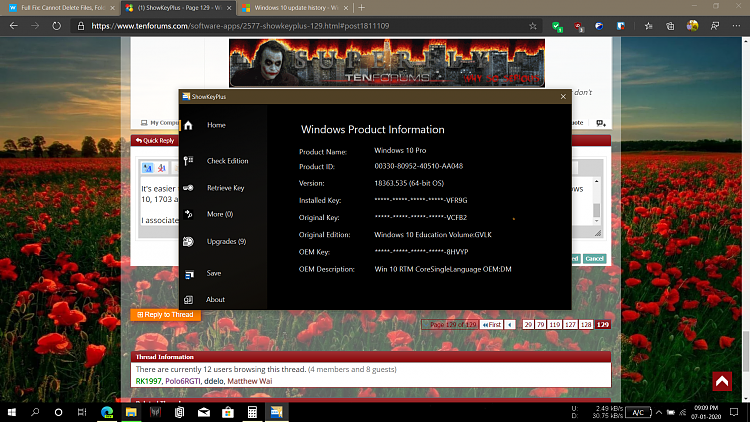The width and height of the screenshot is (750, 422).
Task: Click the OEM Key value ending 8HVYP
Action: click(421, 252)
